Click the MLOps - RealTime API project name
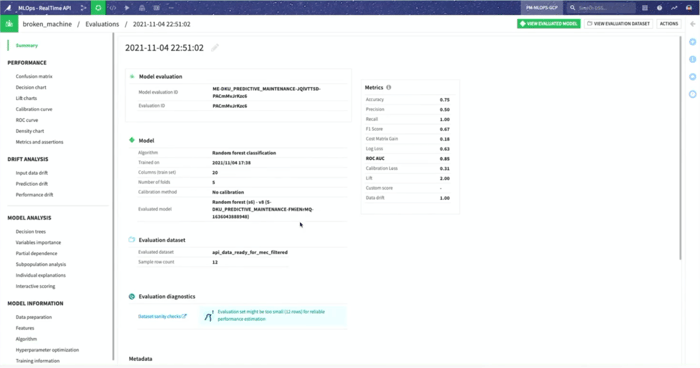This screenshot has height=368, width=700. [45, 8]
